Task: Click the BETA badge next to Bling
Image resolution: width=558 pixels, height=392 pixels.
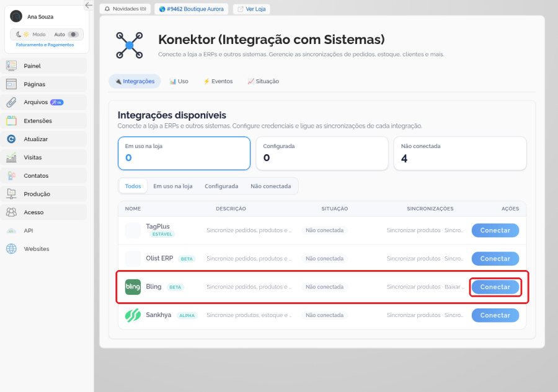Action: pos(175,287)
